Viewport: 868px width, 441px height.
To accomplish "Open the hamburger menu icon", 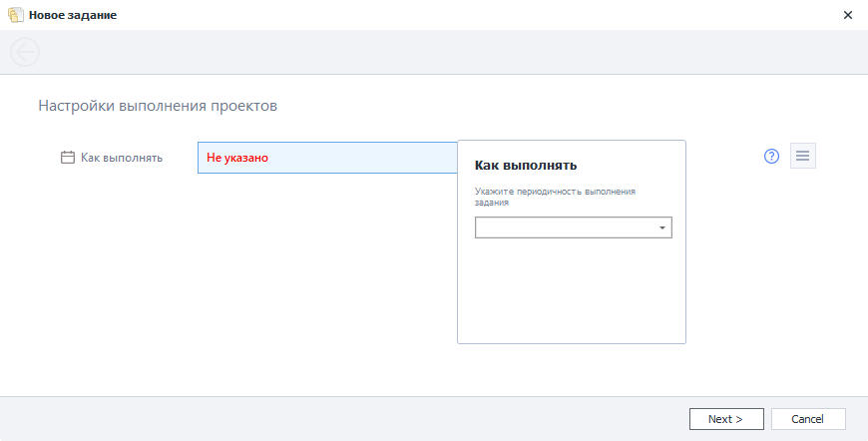I will tap(802, 157).
